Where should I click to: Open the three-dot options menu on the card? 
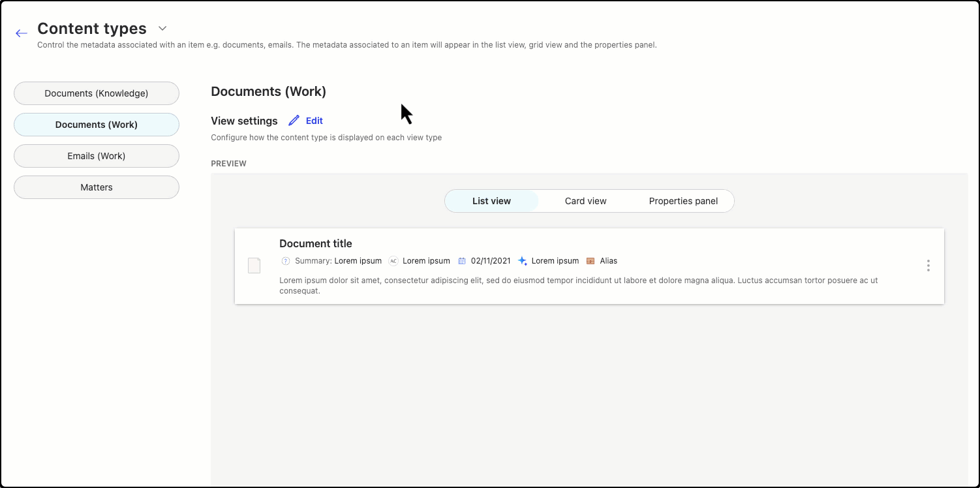click(x=928, y=266)
